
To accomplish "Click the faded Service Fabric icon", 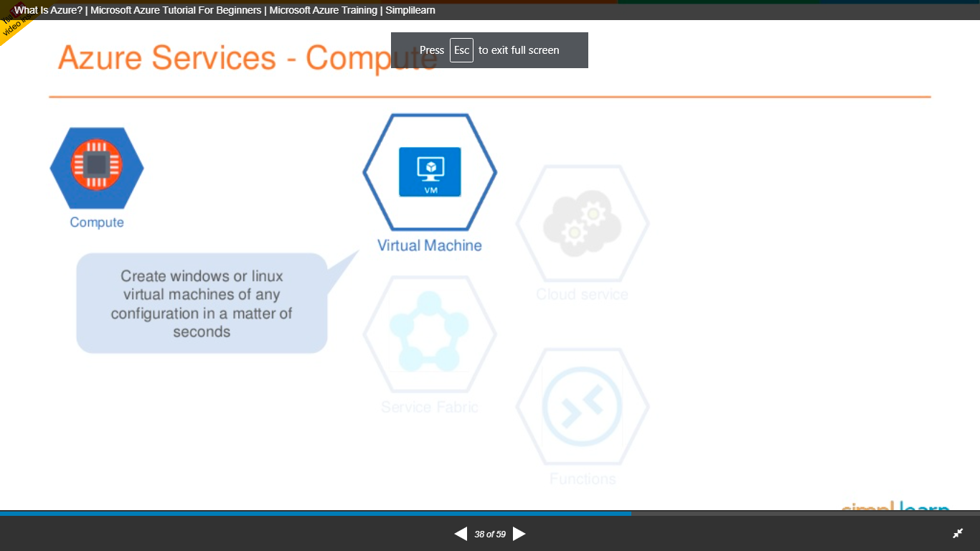I will pos(430,335).
